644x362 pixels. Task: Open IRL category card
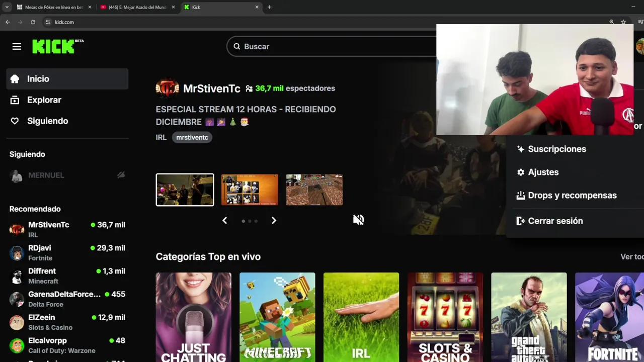coord(361,317)
